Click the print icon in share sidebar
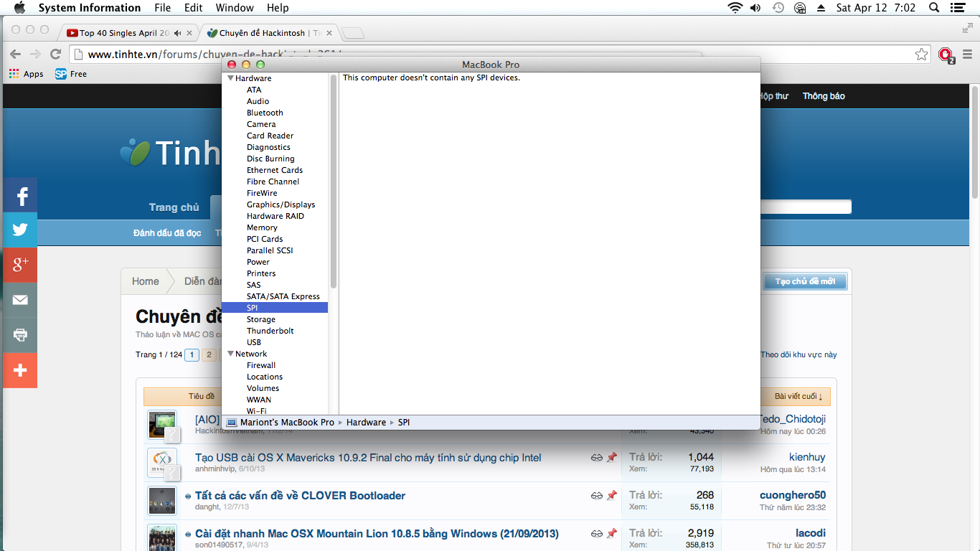Viewport: 980px width, 551px height. pos(20,335)
